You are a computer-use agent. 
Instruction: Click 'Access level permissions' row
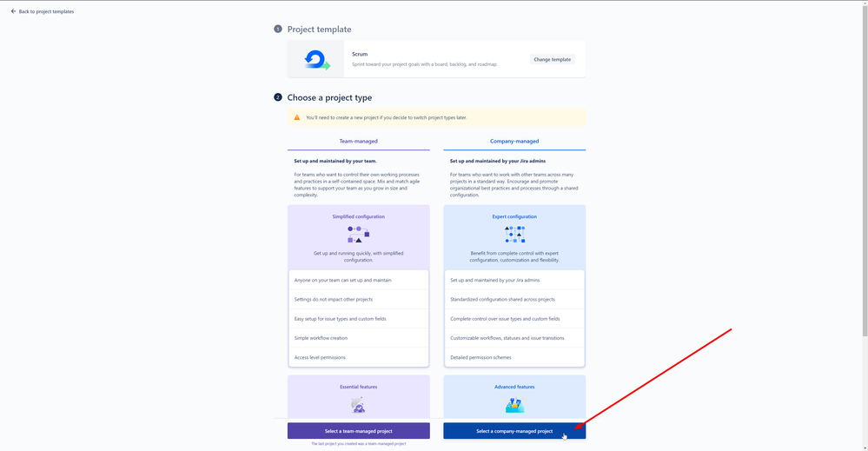(358, 357)
